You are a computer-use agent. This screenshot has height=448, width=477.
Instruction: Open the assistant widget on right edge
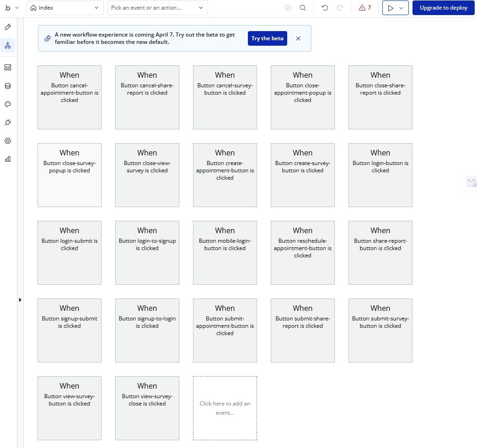pyautogui.click(x=471, y=182)
